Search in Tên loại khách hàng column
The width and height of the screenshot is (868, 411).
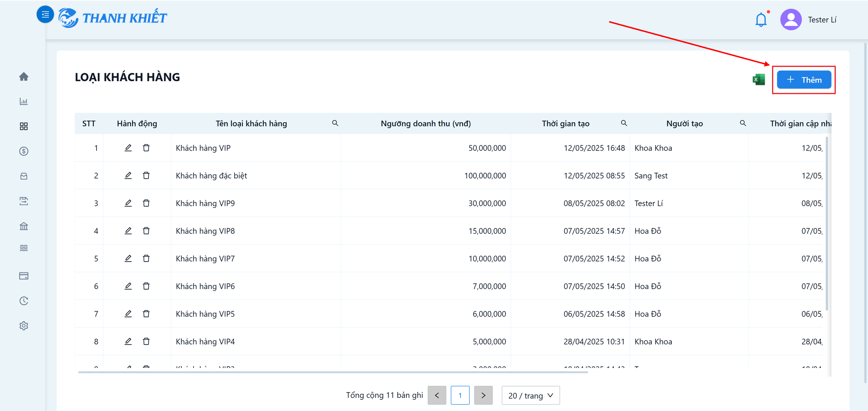point(335,123)
